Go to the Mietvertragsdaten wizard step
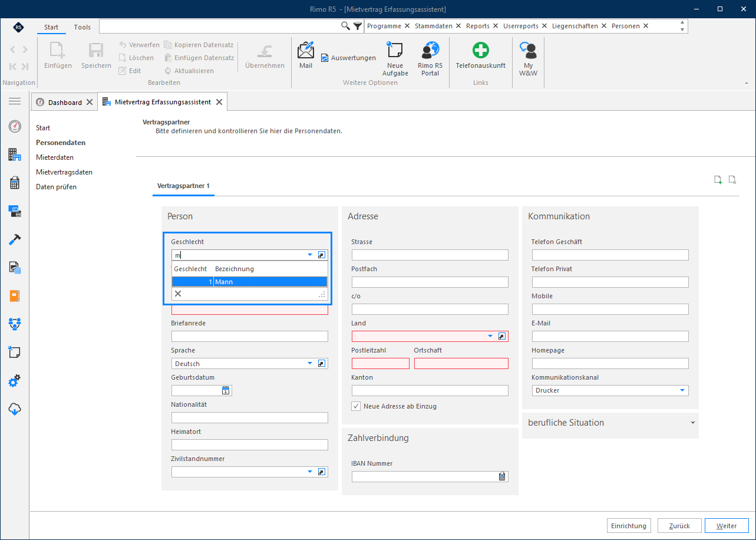 [64, 172]
